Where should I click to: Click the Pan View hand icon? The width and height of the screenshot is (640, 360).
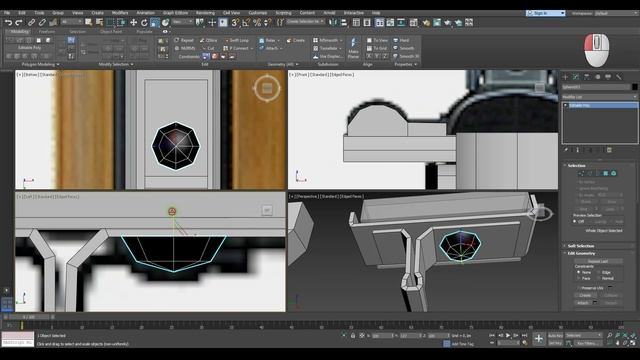(617, 343)
